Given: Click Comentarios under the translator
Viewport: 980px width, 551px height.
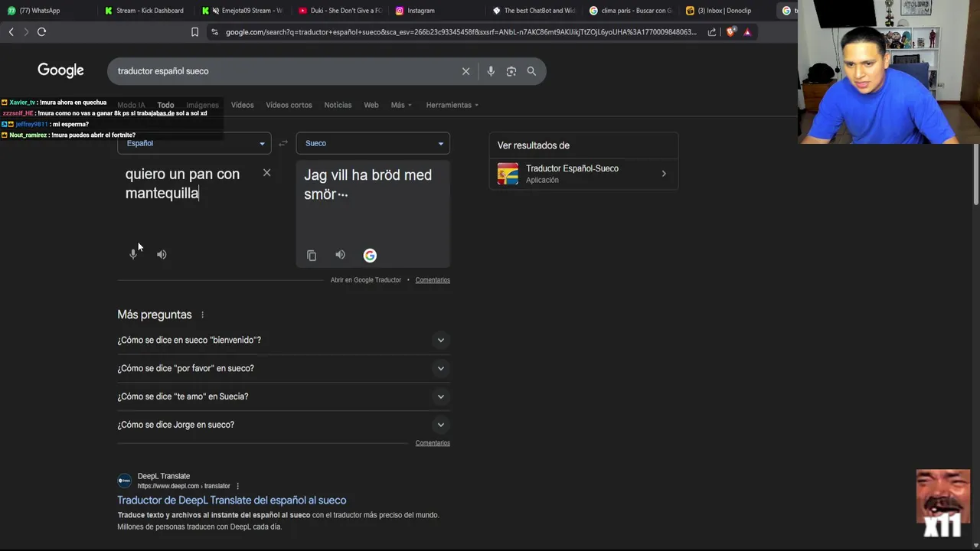Looking at the screenshot, I should [433, 280].
